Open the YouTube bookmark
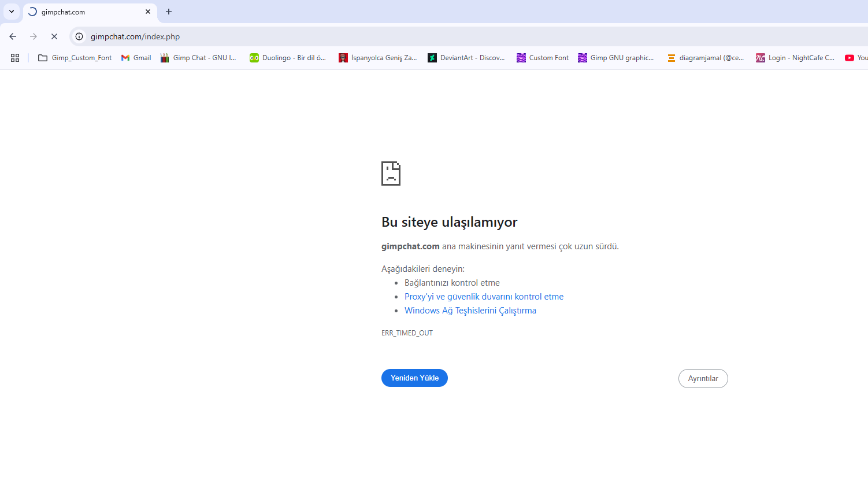 pos(856,58)
